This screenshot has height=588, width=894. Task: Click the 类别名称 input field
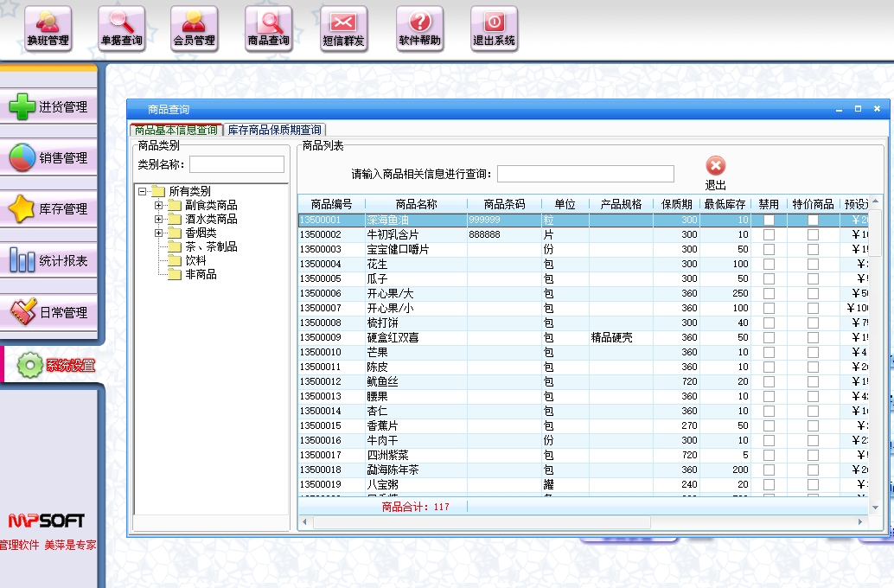coord(236,164)
